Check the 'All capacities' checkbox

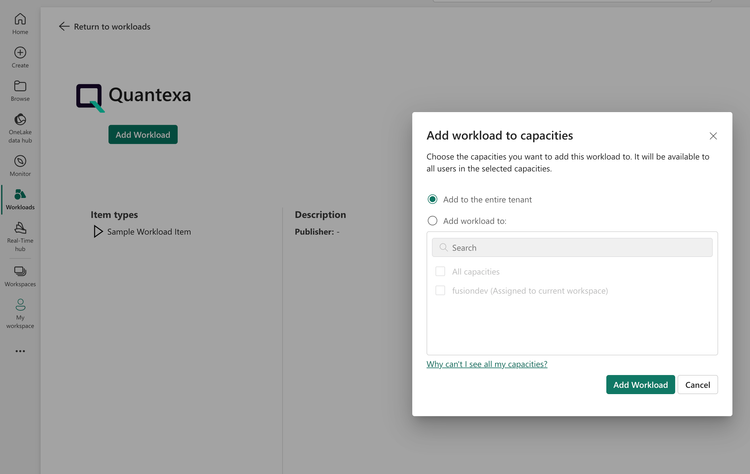440,271
